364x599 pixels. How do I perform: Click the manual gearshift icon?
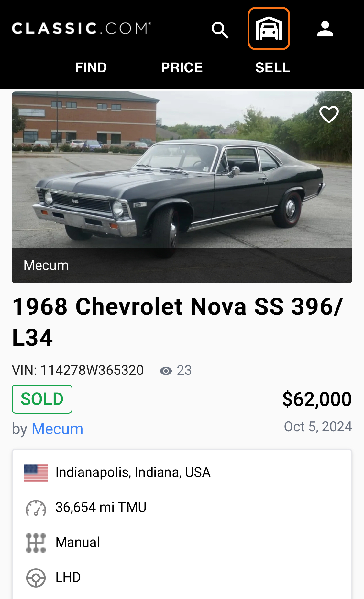click(36, 543)
